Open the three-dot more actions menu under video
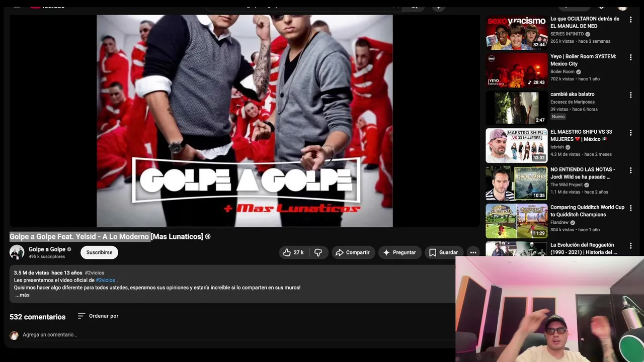The image size is (644, 362). pyautogui.click(x=473, y=252)
